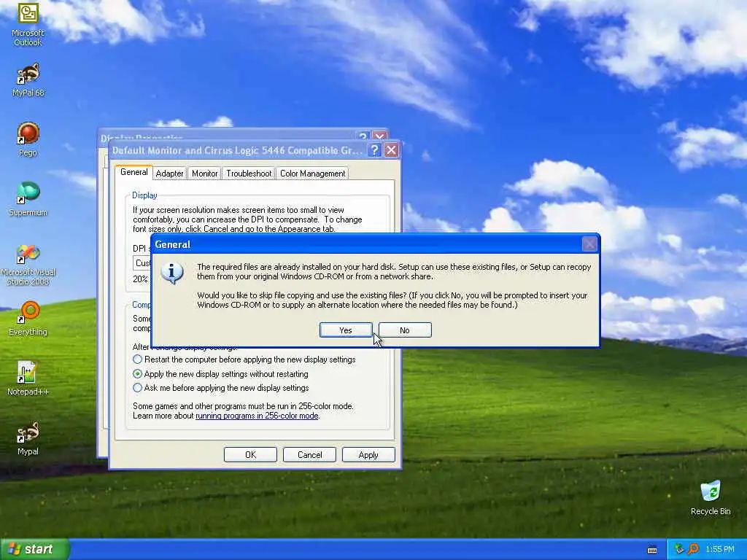Viewport: 747px width, 560px height.
Task: Select Restart the computer before applying option
Action: [244, 359]
